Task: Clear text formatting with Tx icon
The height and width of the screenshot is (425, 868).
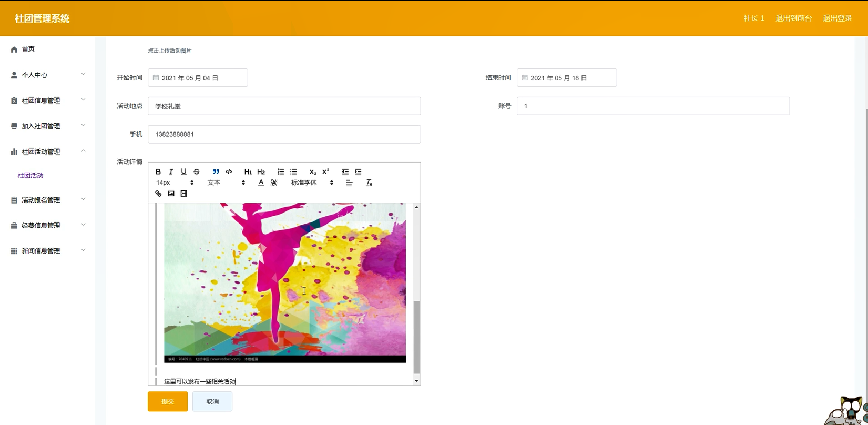Action: point(369,183)
